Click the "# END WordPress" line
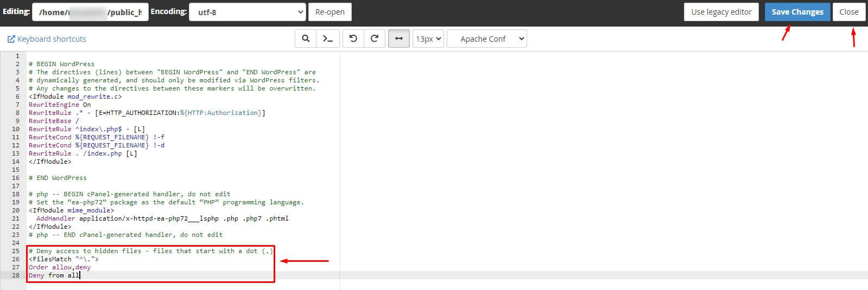This screenshot has height=290, width=868. coord(58,178)
